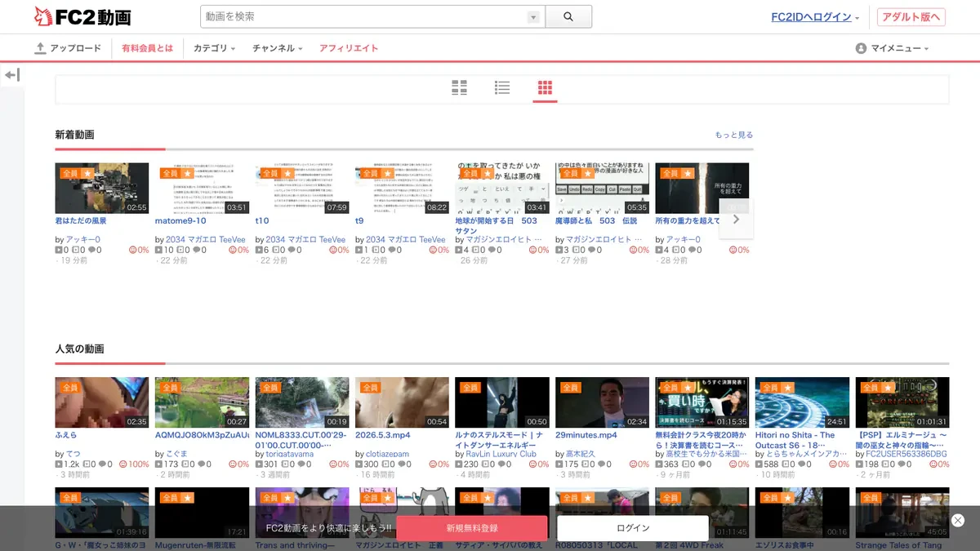980x551 pixels.
Task: Click the 全員 badge on t10 thumbnail
Action: 270,173
